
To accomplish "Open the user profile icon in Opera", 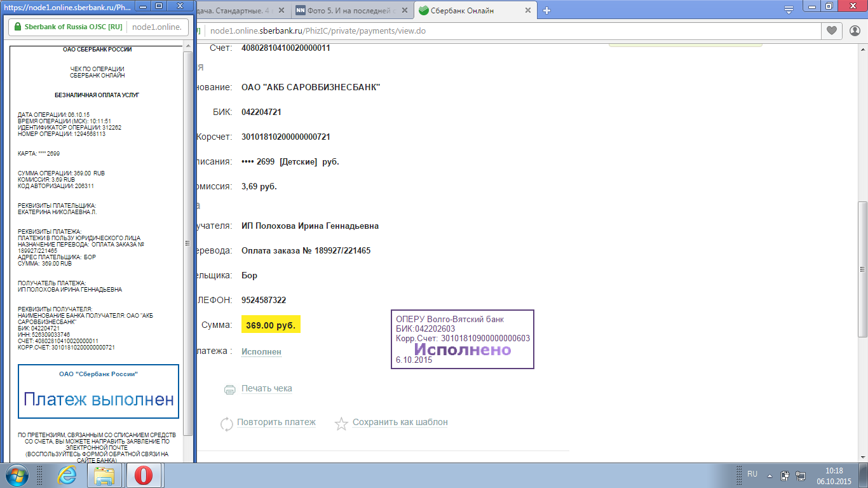I will click(x=854, y=30).
